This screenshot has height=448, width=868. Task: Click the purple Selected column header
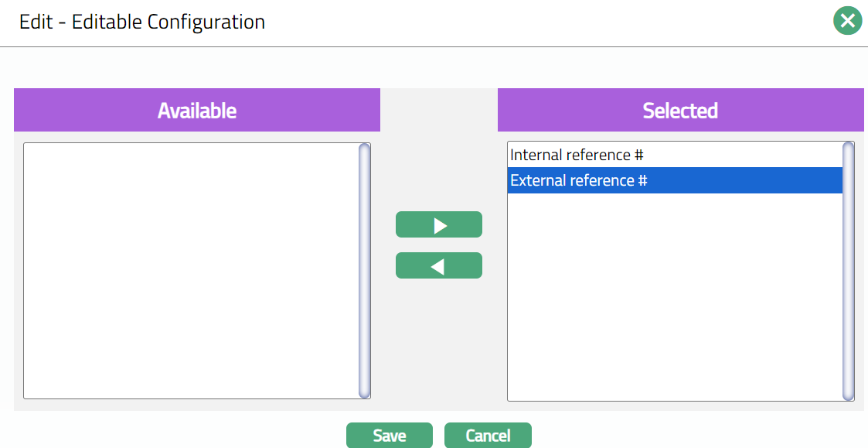point(680,111)
